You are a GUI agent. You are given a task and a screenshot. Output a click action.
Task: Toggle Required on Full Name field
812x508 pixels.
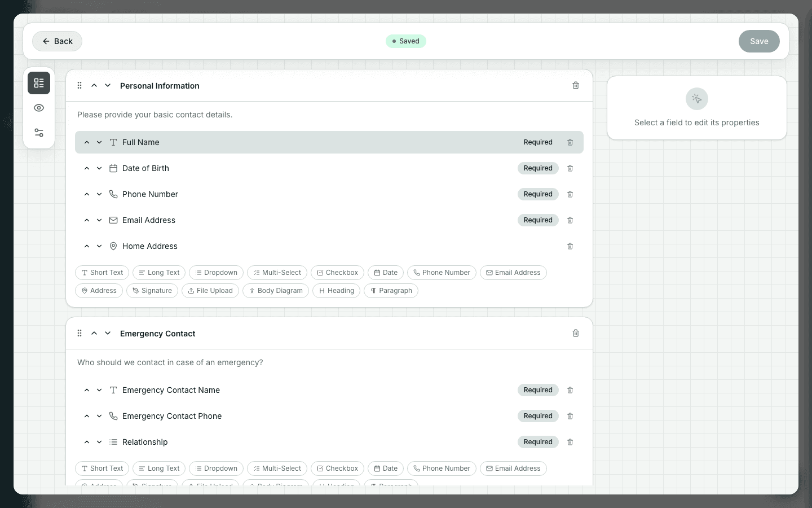538,142
